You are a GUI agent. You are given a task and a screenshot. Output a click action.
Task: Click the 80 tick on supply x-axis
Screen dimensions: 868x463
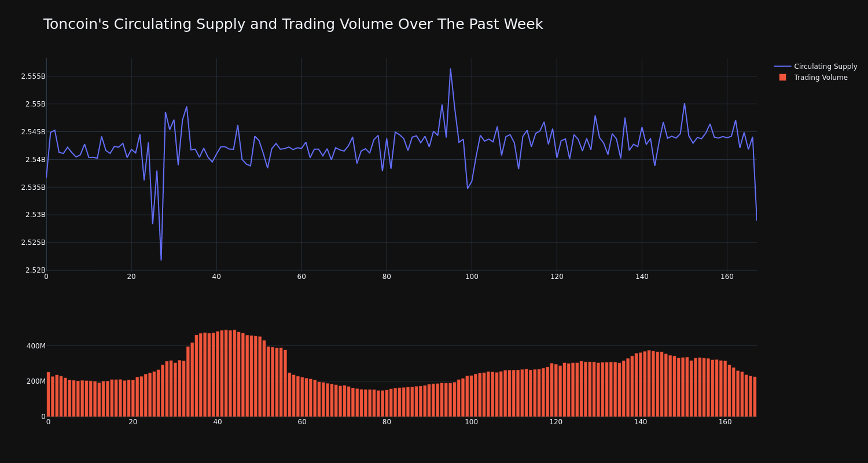tap(387, 277)
